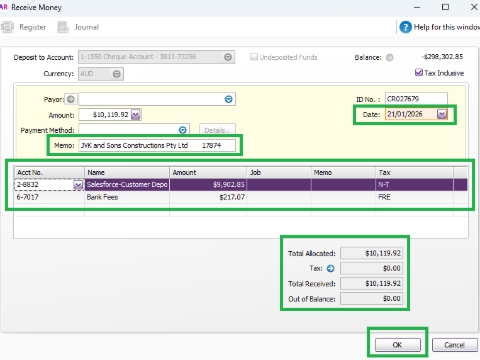This screenshot has width=480, height=360.
Task: Click the Payor zoom arrow icon
Action: (71, 99)
